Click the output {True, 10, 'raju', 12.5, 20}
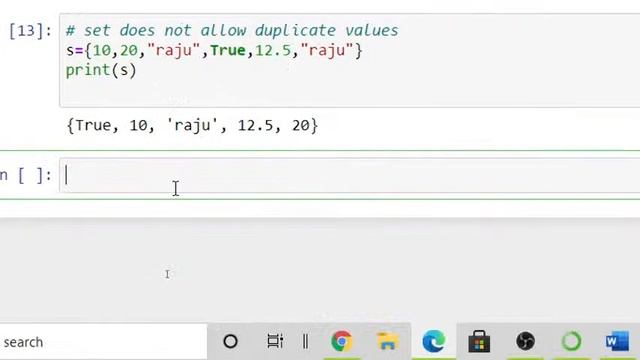This screenshot has width=640, height=360. pos(192,125)
